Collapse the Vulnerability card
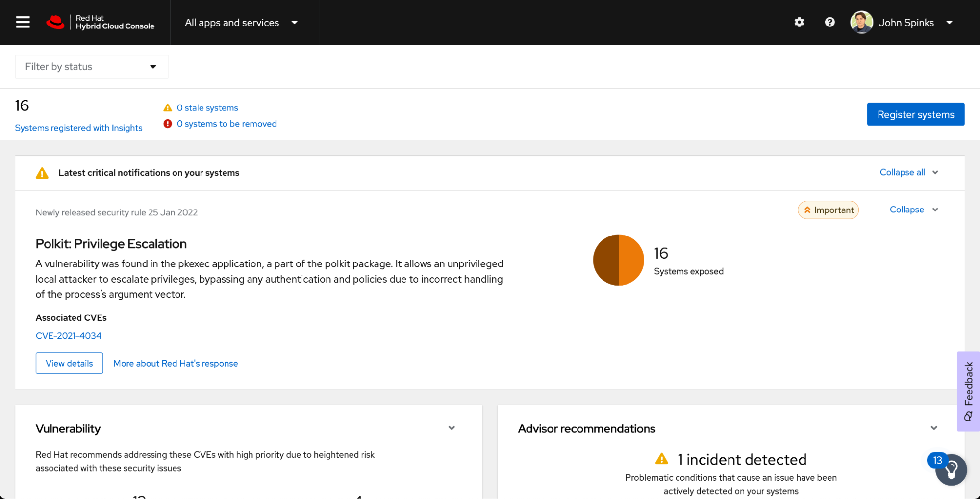The height and width of the screenshot is (499, 980). [452, 428]
